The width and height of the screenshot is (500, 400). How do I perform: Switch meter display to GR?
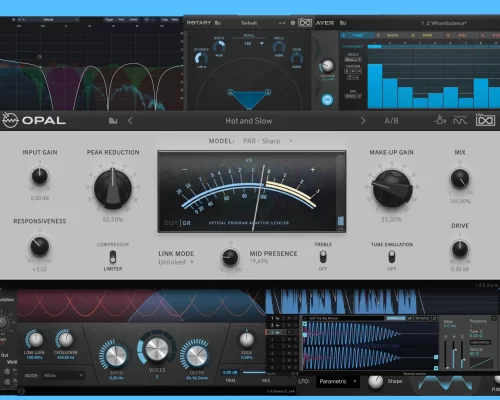[x=187, y=223]
